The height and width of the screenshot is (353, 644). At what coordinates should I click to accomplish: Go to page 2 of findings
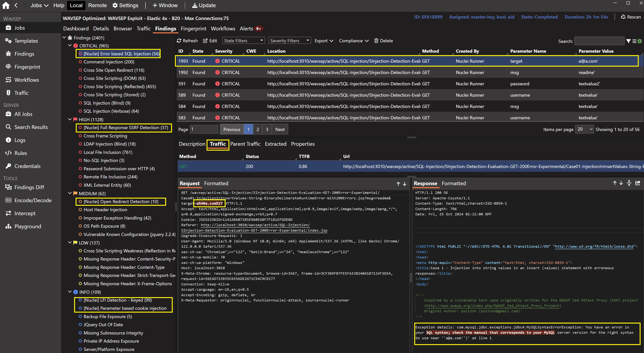[x=258, y=129]
